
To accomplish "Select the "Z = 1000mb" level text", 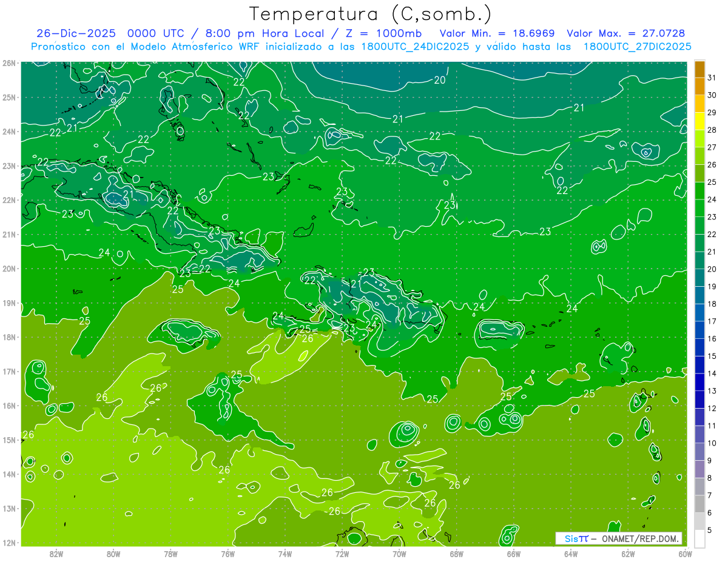I will 383,33.
